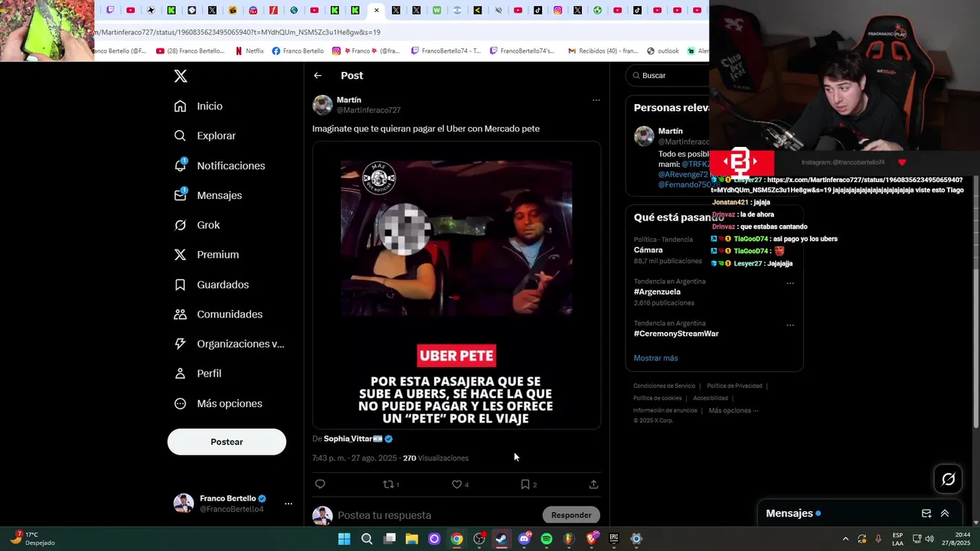The image size is (980, 551).
Task: Expand the Mensajes drawer with double chevron
Action: coord(945,514)
